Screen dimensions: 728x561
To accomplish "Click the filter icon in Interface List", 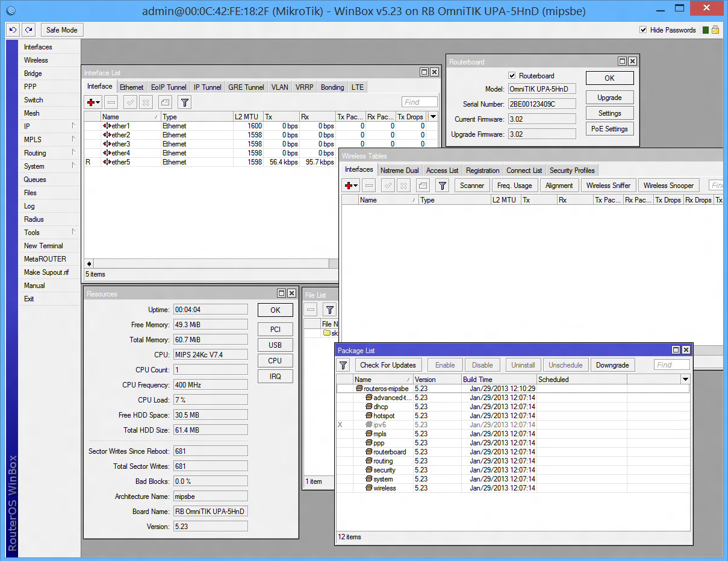I will click(x=184, y=102).
